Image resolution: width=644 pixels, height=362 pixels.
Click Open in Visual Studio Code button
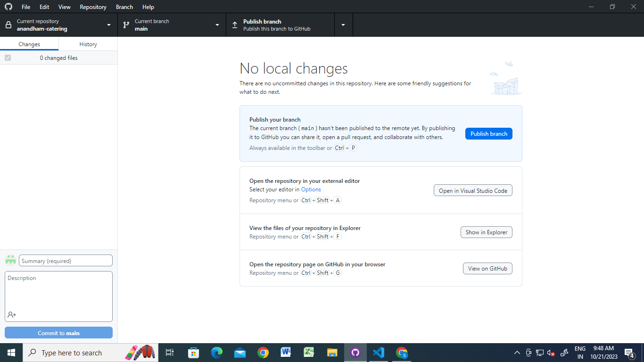[473, 190]
